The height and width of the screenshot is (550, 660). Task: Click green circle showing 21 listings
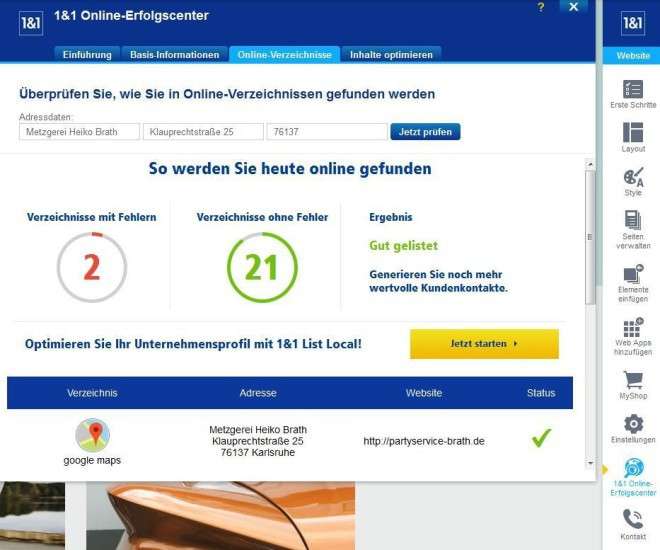(262, 267)
